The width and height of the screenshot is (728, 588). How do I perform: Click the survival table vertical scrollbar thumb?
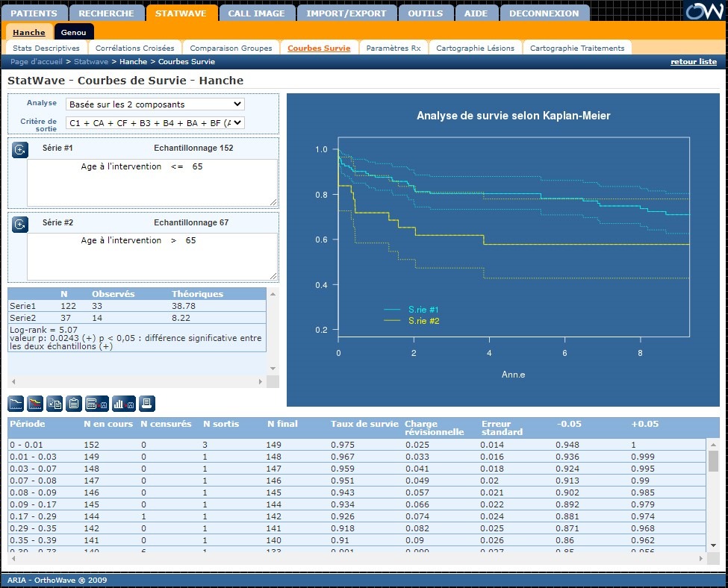coord(713,461)
